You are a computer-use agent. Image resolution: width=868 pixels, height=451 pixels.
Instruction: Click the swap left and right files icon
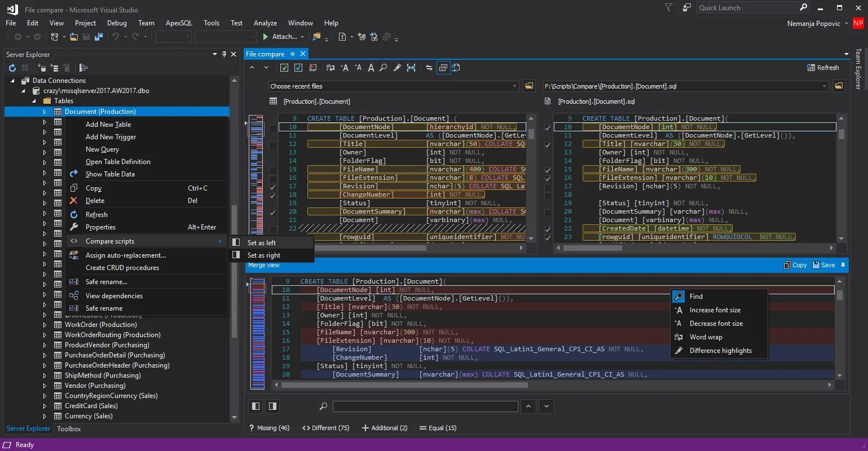tap(429, 68)
